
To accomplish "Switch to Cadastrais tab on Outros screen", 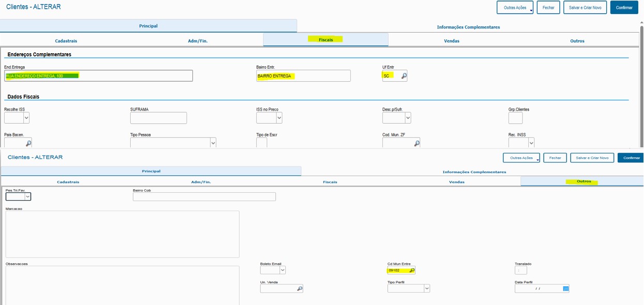I will pos(68,182).
